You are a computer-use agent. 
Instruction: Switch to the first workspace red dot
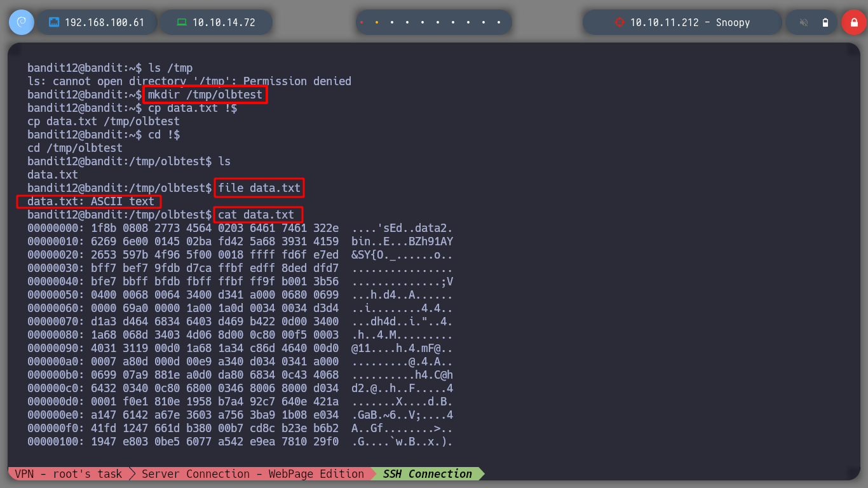click(x=362, y=22)
